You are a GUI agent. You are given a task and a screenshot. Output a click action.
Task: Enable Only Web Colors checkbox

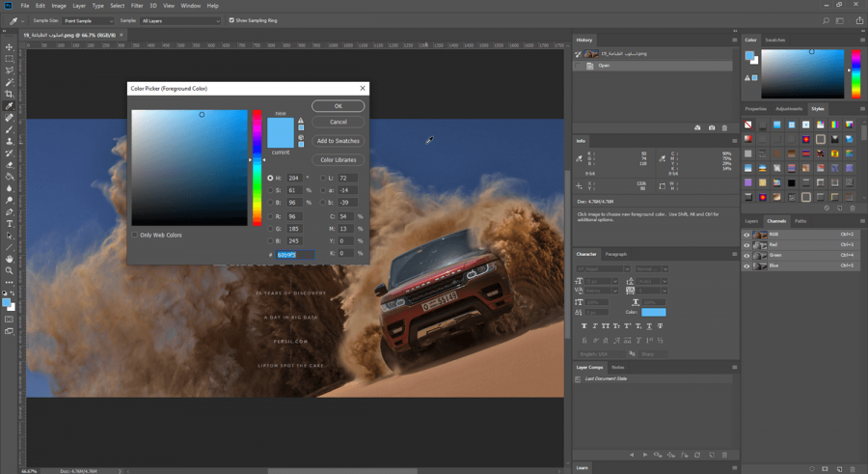[x=134, y=235]
